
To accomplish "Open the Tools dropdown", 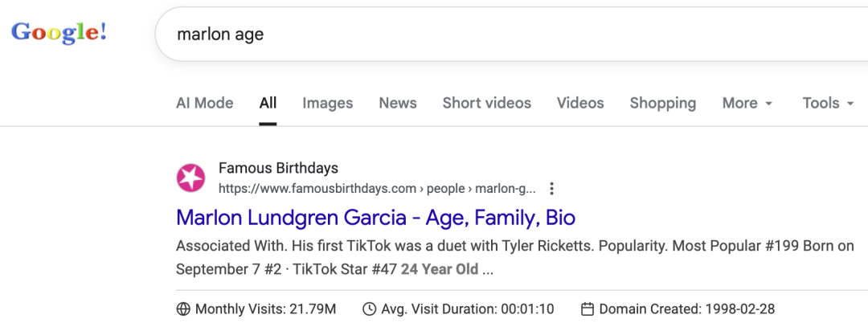I will point(828,103).
